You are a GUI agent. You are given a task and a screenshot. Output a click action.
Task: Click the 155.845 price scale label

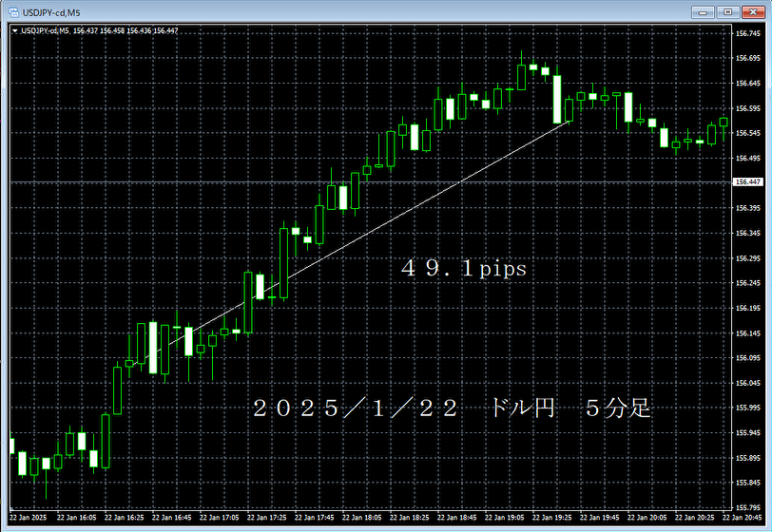[748, 483]
